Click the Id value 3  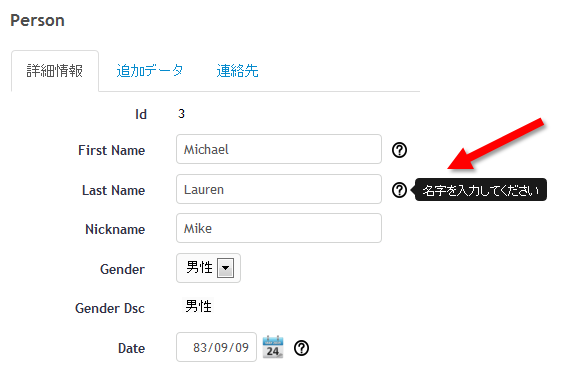181,114
